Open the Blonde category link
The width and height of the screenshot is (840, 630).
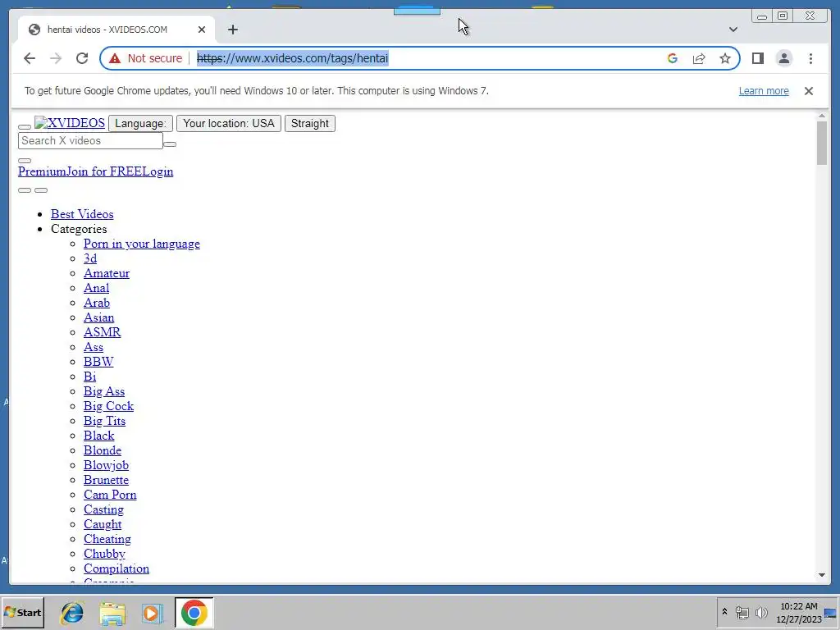103,450
